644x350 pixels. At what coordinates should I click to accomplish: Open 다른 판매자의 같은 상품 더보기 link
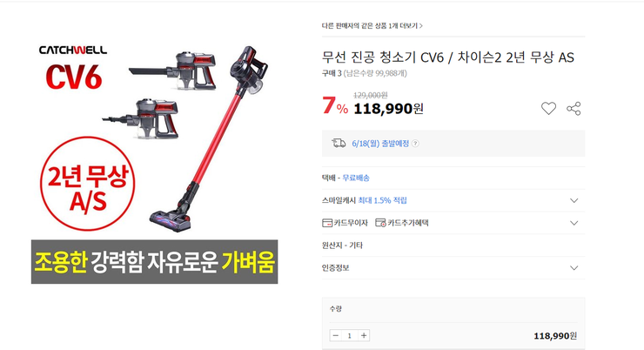372,25
